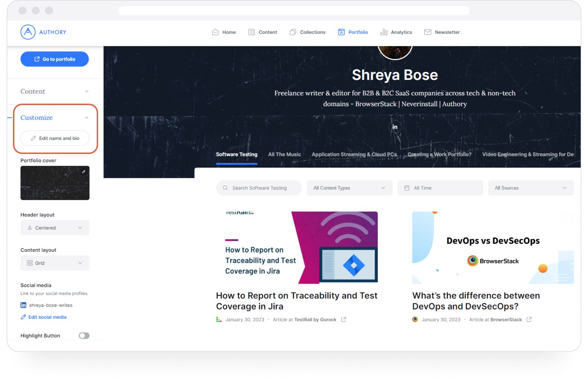Click the Shreya Bose name heading

395,75
